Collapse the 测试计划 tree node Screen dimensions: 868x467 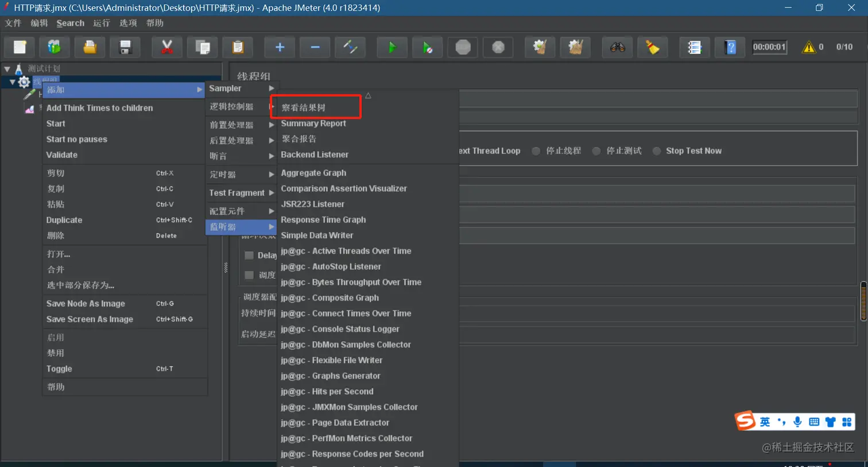point(7,69)
